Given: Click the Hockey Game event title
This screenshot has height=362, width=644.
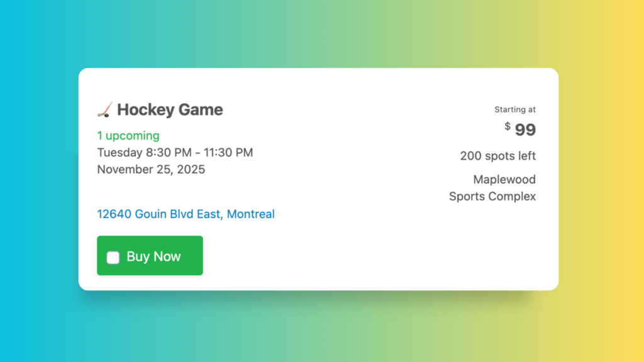Looking at the screenshot, I should pyautogui.click(x=170, y=110).
